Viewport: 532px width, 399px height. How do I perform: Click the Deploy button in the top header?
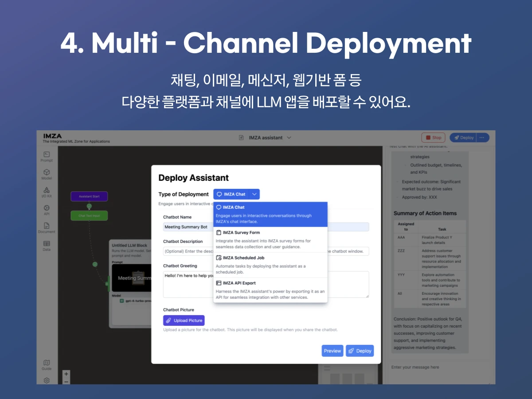click(464, 137)
